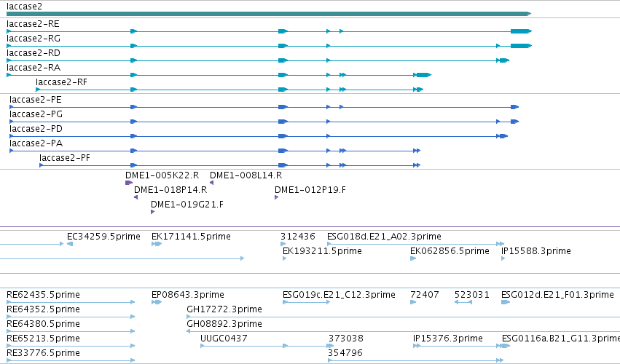Click the EC34259.5prime arrow glyph
This screenshot has height=364, width=620.
point(70,245)
